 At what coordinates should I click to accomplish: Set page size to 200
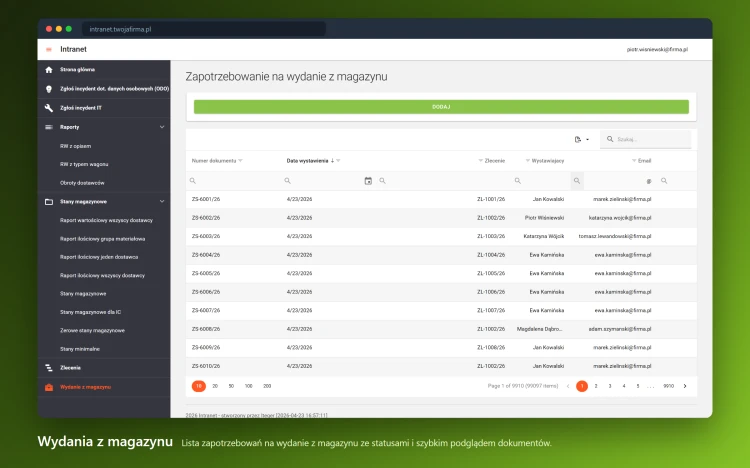pos(267,386)
